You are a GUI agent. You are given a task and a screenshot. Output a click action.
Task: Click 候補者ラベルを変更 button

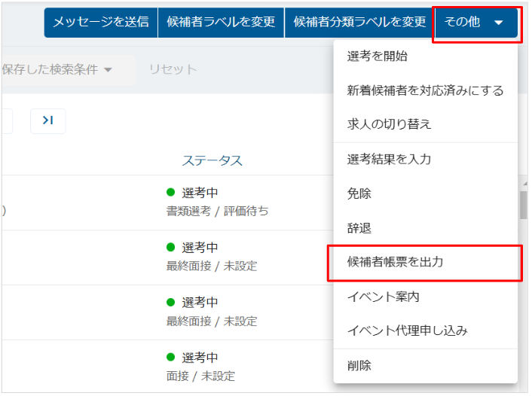(221, 23)
